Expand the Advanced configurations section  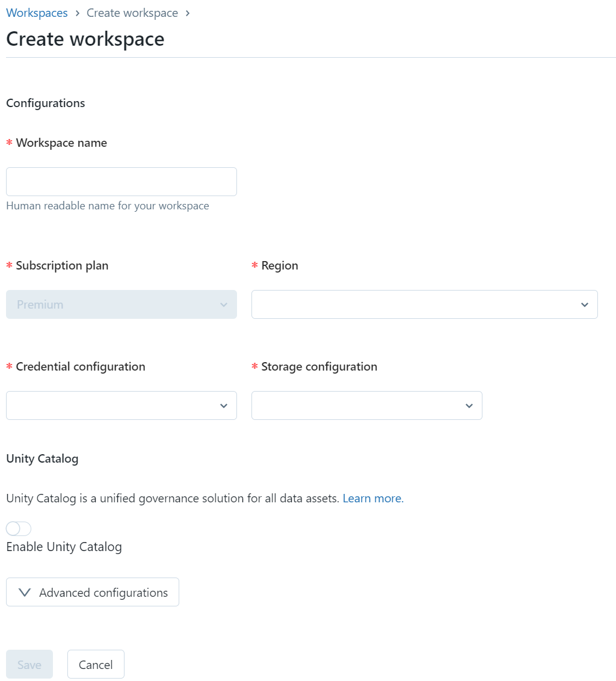tap(93, 592)
